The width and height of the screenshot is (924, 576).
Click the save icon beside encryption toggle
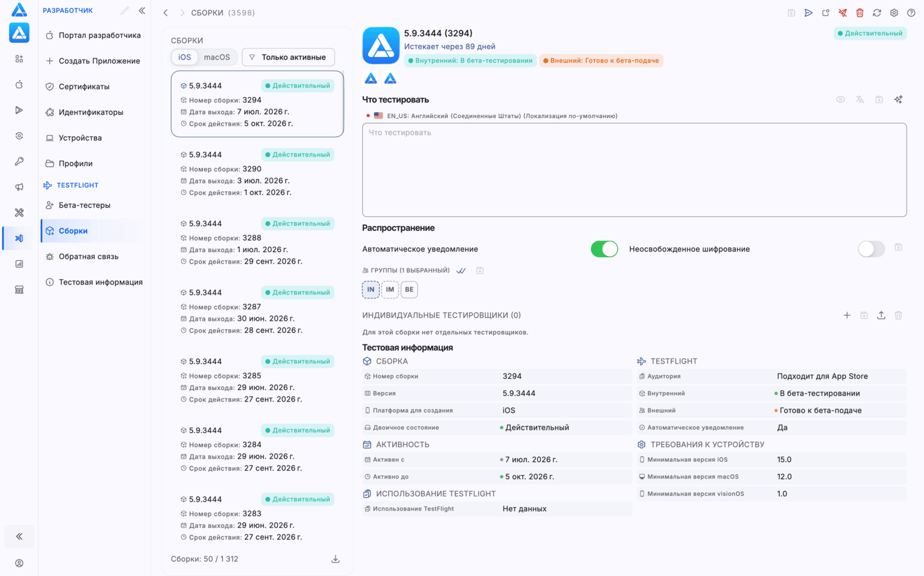click(898, 248)
